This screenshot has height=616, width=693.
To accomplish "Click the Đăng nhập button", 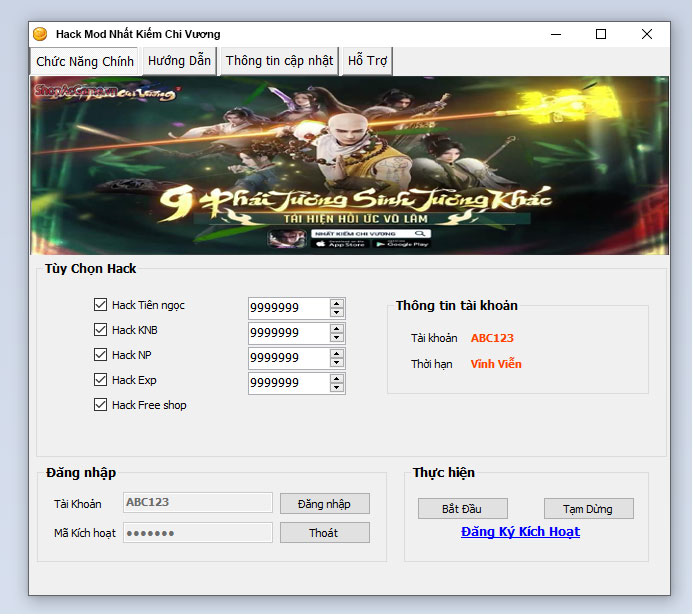I will point(325,504).
